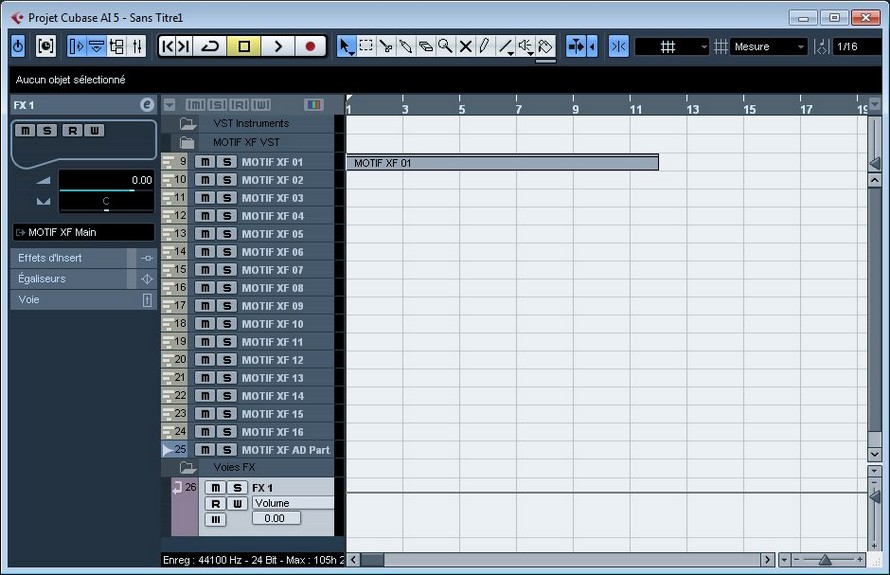Viewport: 890px width, 575px height.
Task: Select the Eraser tool
Action: 425,46
